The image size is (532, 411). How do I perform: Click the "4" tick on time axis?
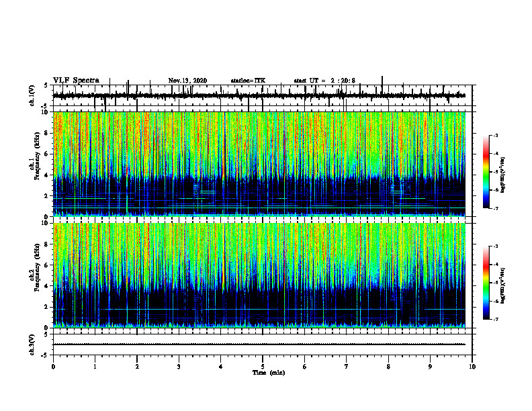[221, 367]
